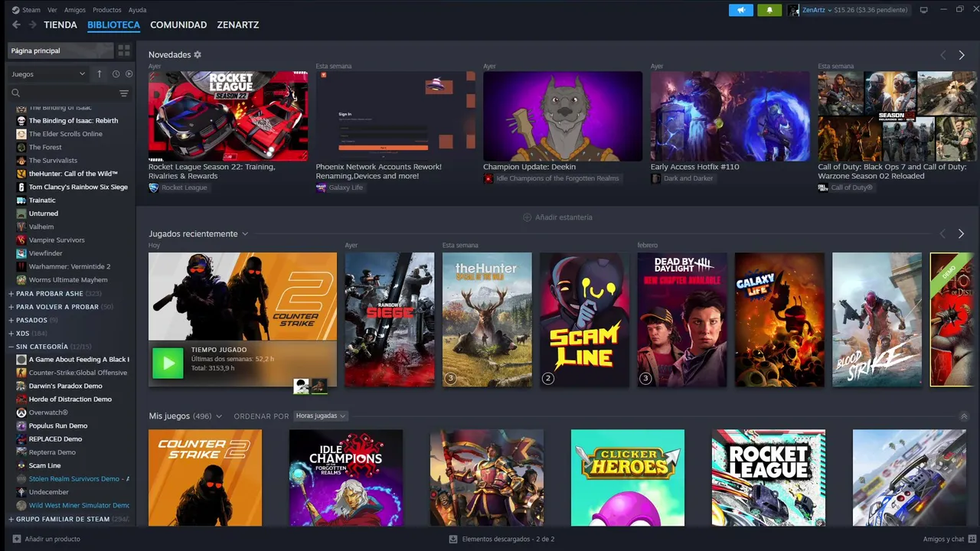980x551 pixels.
Task: Toggle the ready-to-play filter icon
Action: pos(129,74)
